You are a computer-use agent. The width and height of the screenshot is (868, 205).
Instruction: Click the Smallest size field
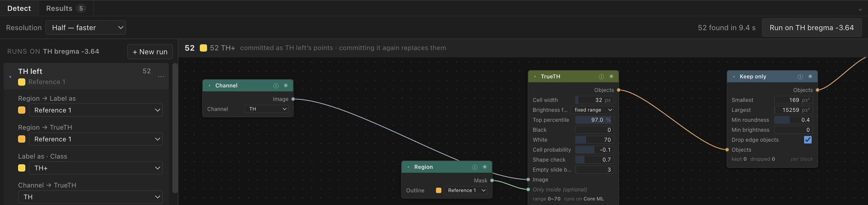(793, 100)
